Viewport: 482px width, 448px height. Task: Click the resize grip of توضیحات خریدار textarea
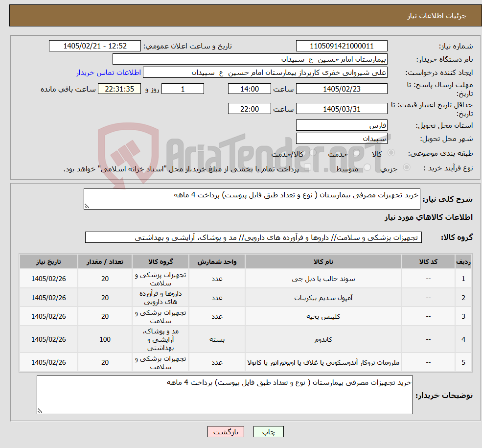tap(40, 411)
